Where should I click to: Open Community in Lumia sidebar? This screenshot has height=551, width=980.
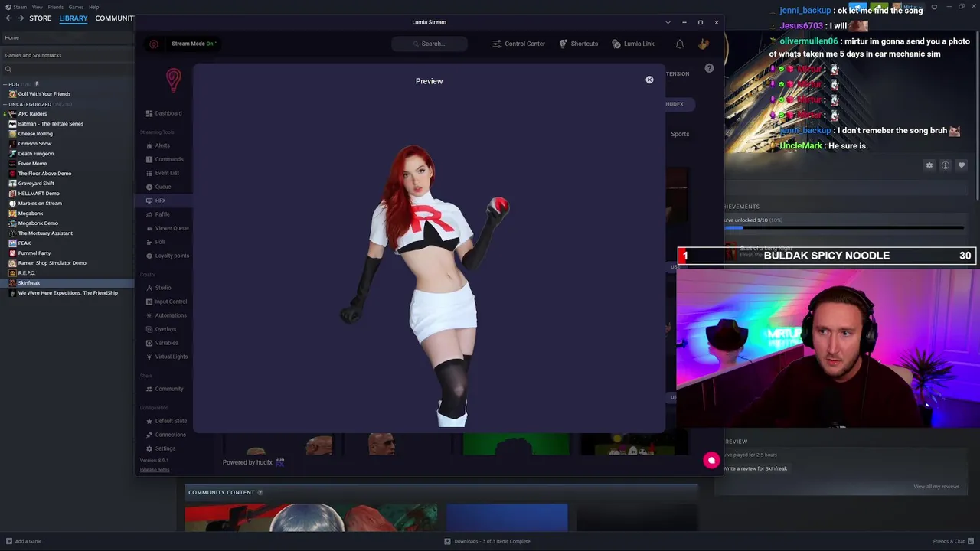pyautogui.click(x=165, y=389)
